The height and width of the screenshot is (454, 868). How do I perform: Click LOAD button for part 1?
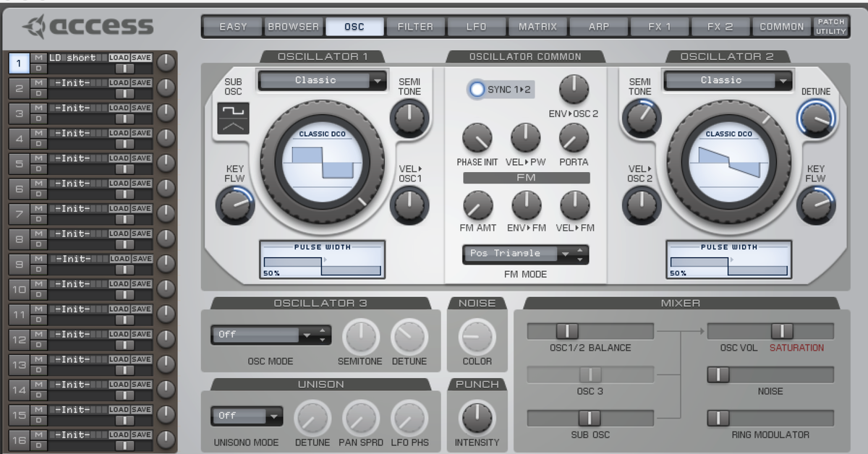pos(119,57)
